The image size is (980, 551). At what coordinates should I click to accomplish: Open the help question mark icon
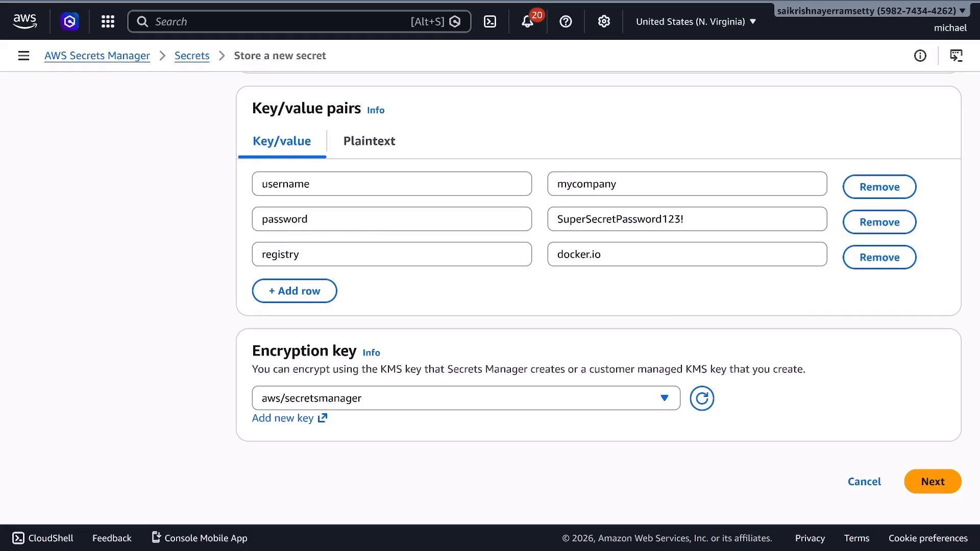point(566,21)
